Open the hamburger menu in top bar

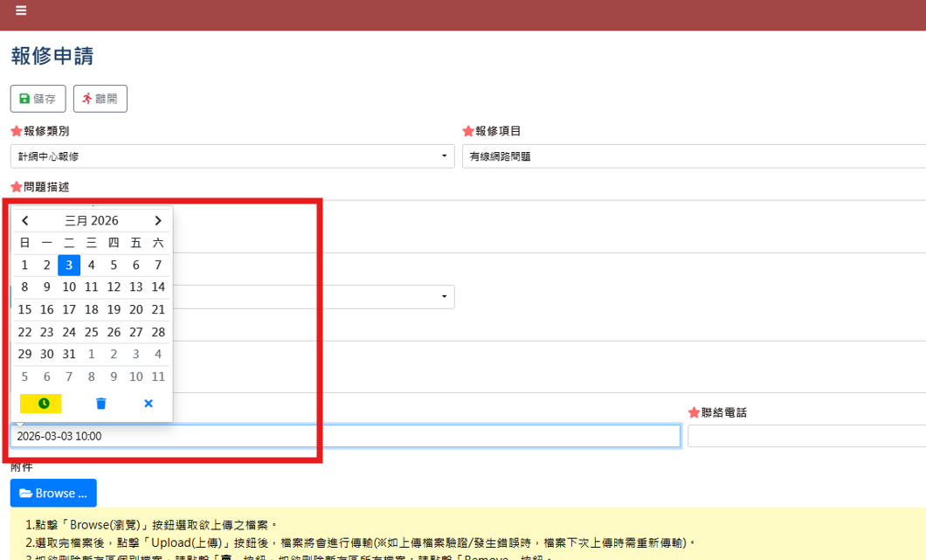pyautogui.click(x=21, y=10)
